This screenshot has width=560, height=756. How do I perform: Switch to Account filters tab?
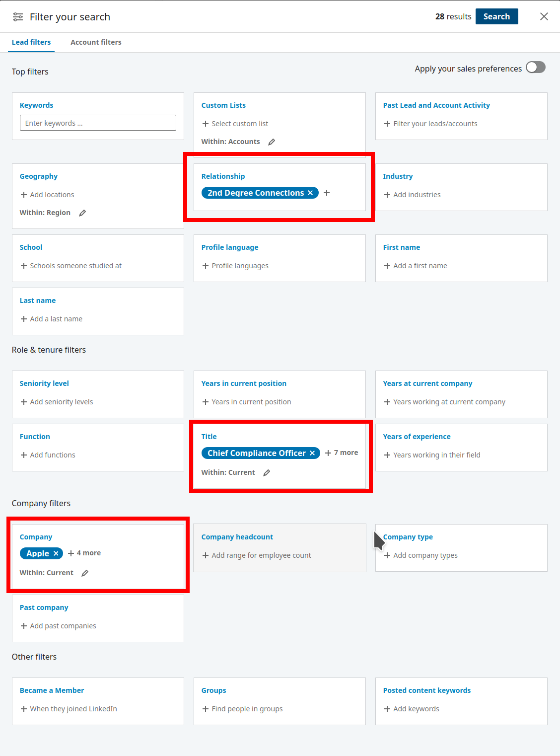96,42
